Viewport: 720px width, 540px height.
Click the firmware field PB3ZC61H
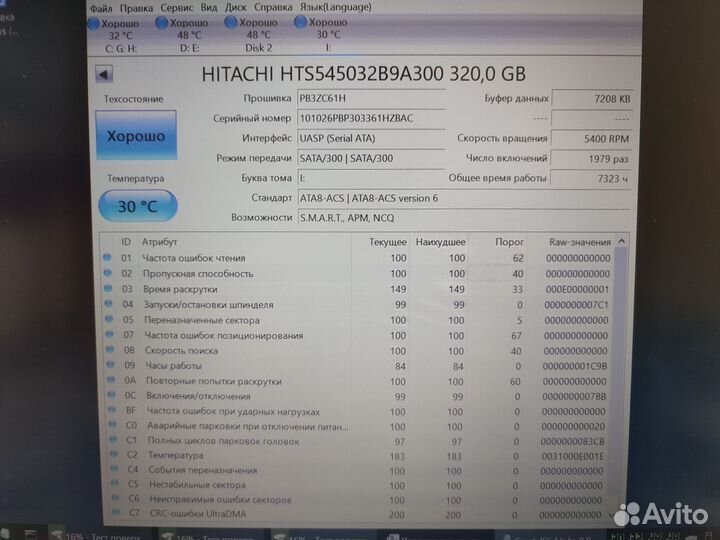click(x=371, y=98)
